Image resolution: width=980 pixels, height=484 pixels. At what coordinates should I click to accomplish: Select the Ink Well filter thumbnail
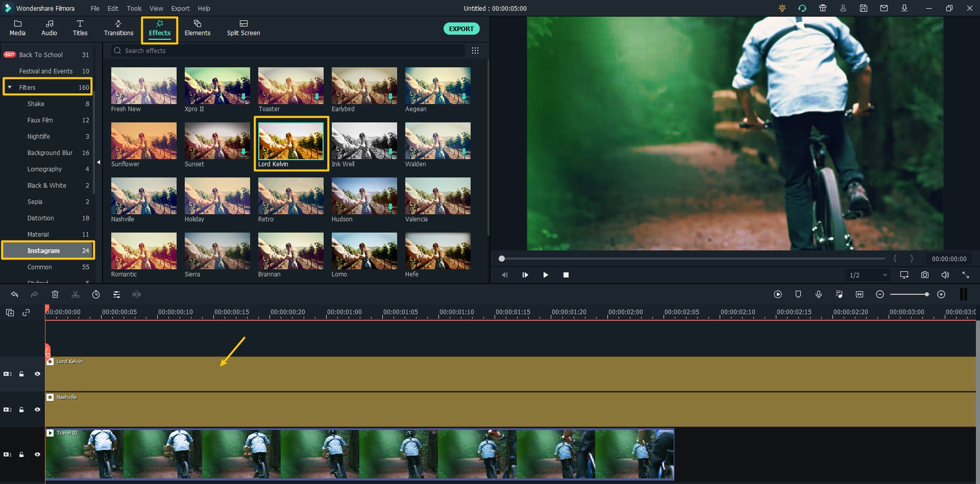(364, 141)
